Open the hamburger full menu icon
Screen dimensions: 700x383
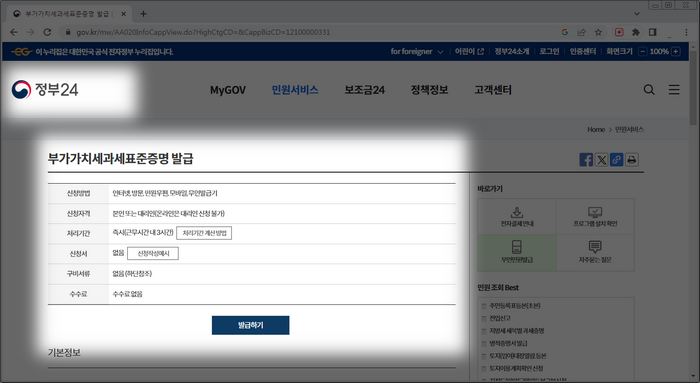tap(674, 90)
